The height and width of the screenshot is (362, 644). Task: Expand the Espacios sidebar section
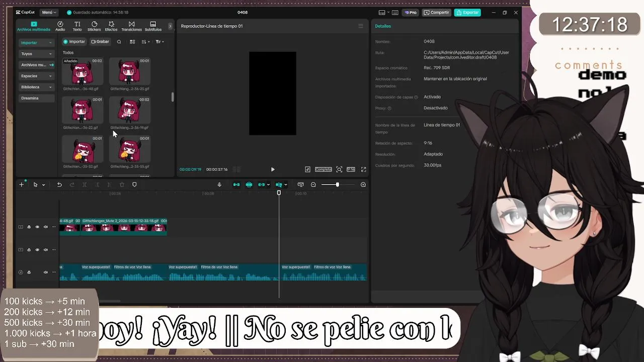pos(36,76)
